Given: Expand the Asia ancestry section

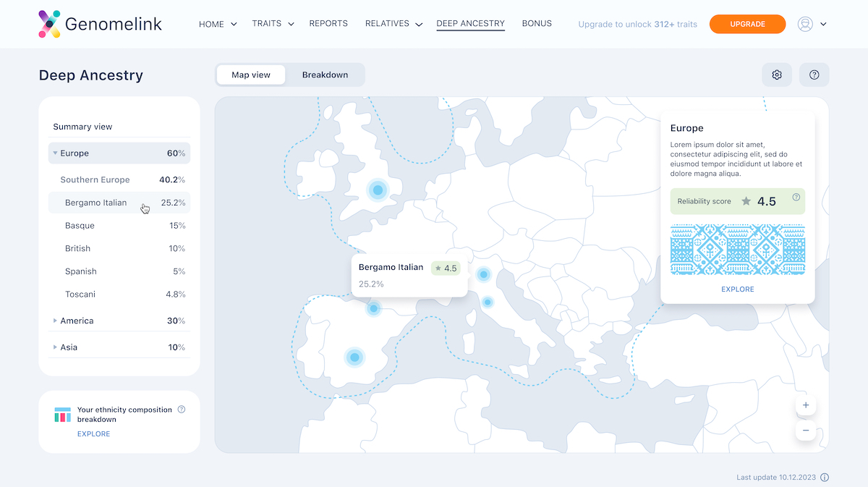Looking at the screenshot, I should click(x=55, y=347).
